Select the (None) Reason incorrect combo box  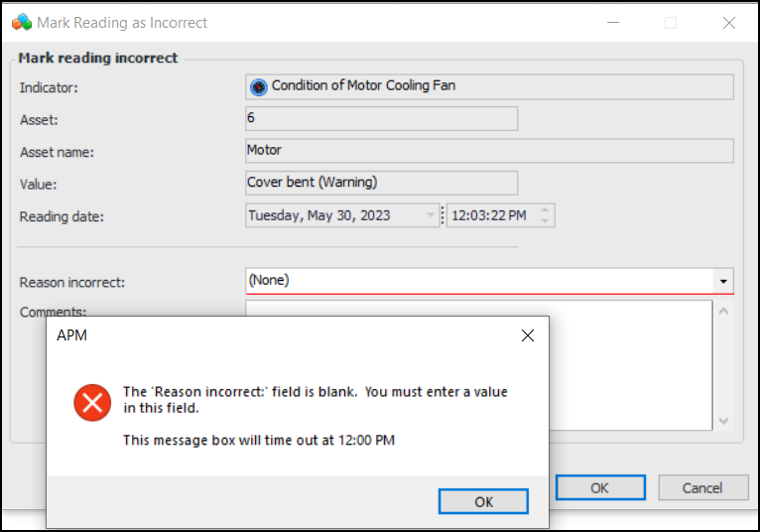point(480,281)
